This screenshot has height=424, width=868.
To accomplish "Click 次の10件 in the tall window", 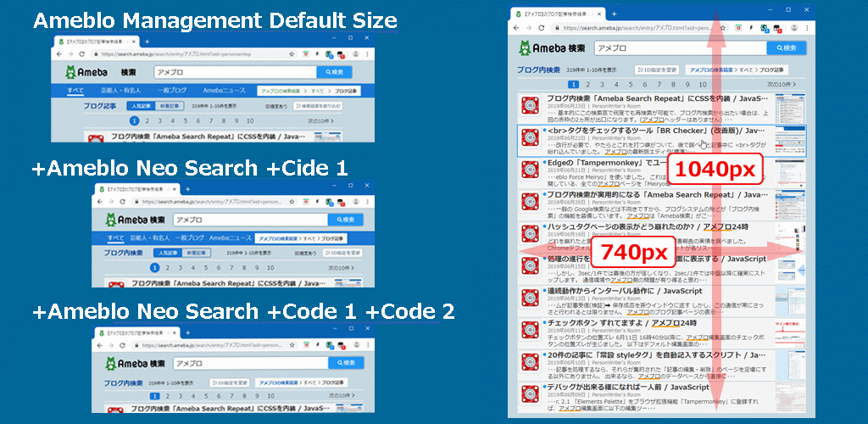I will click(x=781, y=85).
